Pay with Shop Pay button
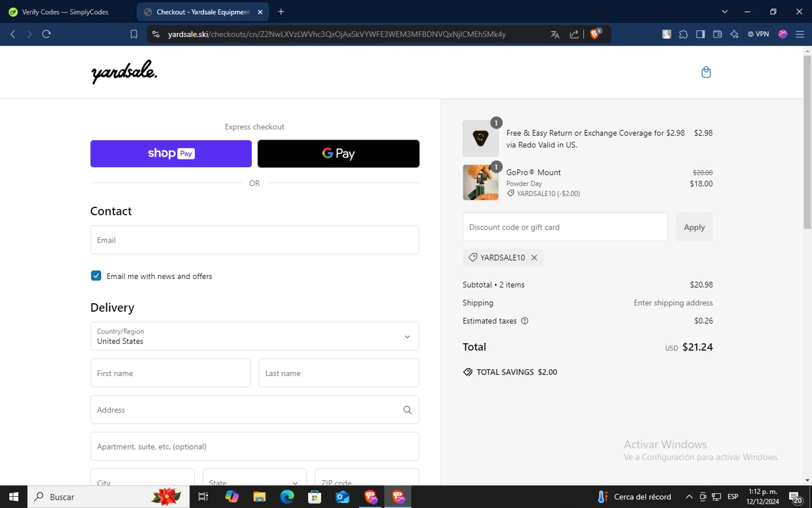This screenshot has width=812, height=508. (171, 154)
